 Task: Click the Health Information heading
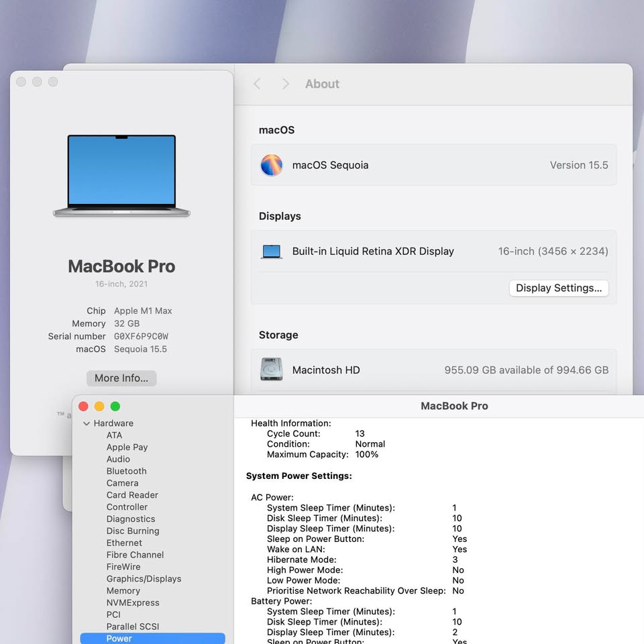[291, 423]
